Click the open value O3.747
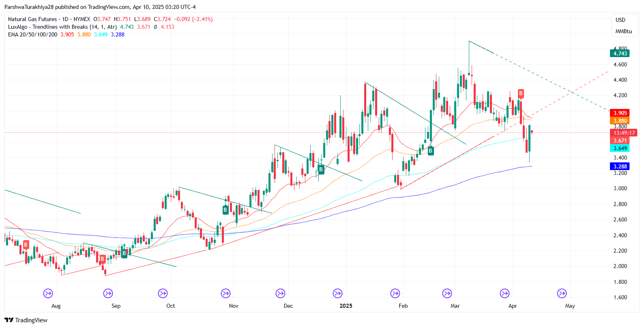Screen dimensions: 644x328 (x=102, y=19)
